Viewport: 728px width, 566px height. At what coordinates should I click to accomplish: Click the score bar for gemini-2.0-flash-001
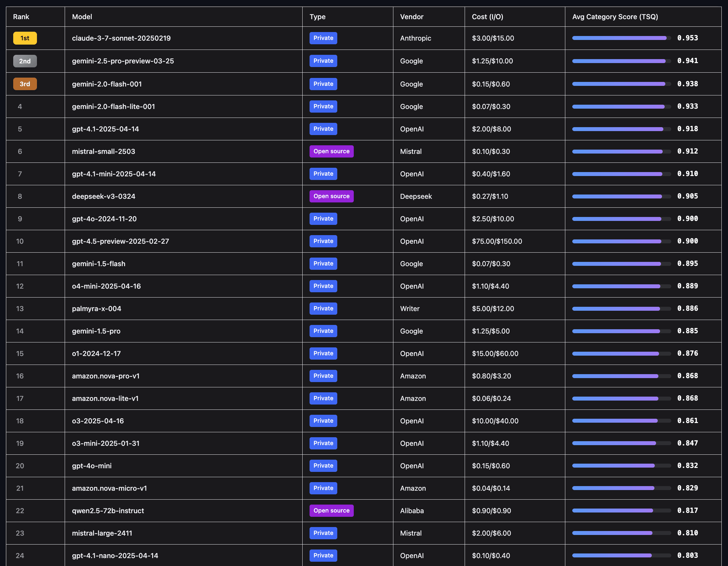click(x=622, y=84)
